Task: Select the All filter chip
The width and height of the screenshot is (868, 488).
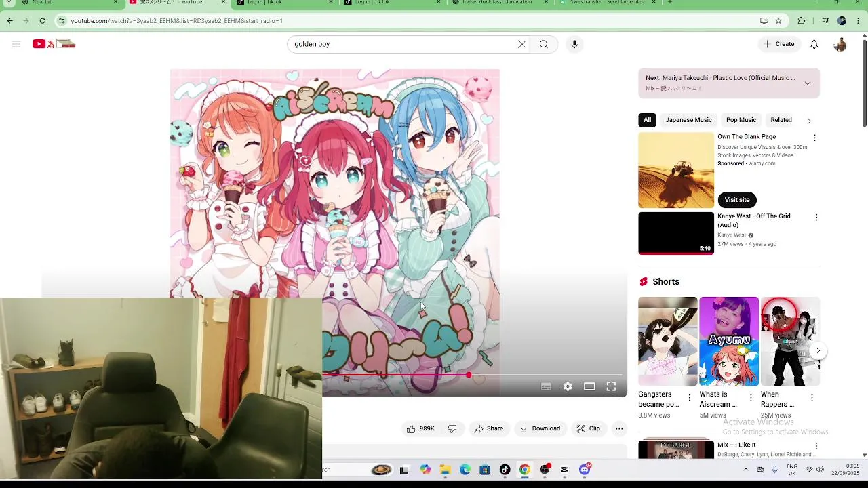Action: click(647, 120)
